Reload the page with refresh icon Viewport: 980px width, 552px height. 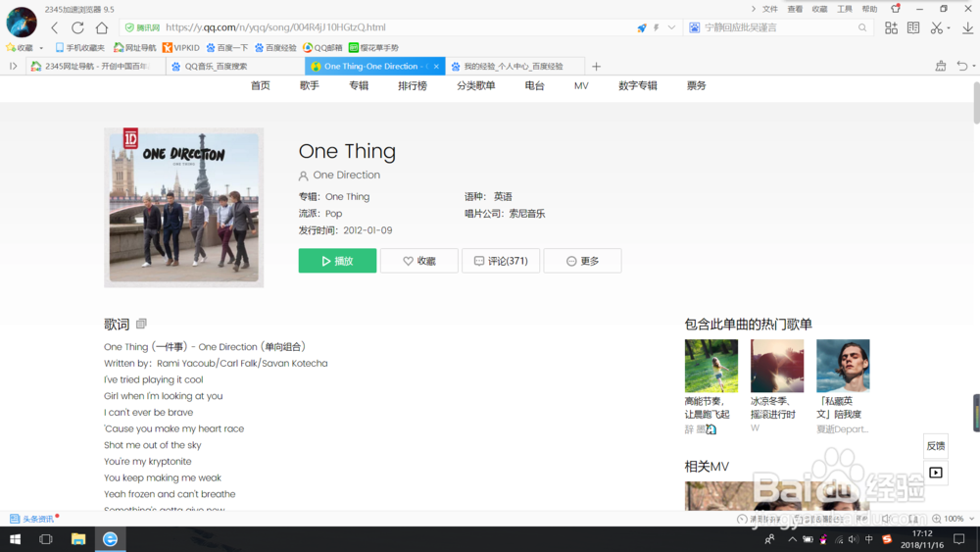[77, 27]
